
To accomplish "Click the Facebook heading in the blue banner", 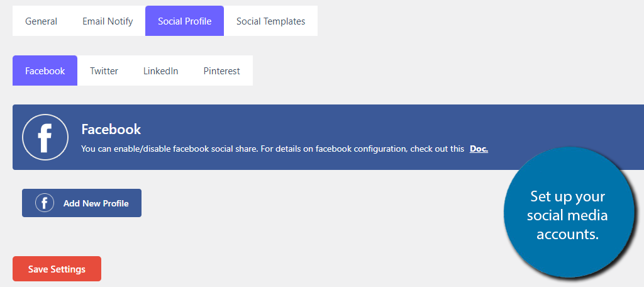I will tap(111, 130).
